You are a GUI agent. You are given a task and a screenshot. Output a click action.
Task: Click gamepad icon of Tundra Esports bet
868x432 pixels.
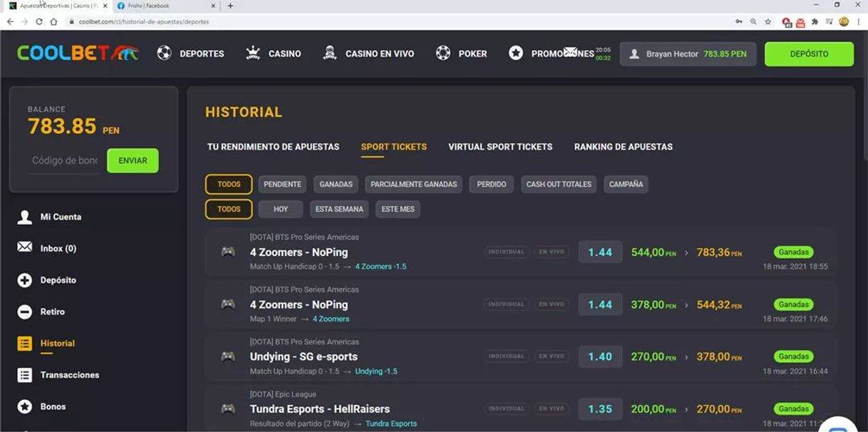[228, 408]
